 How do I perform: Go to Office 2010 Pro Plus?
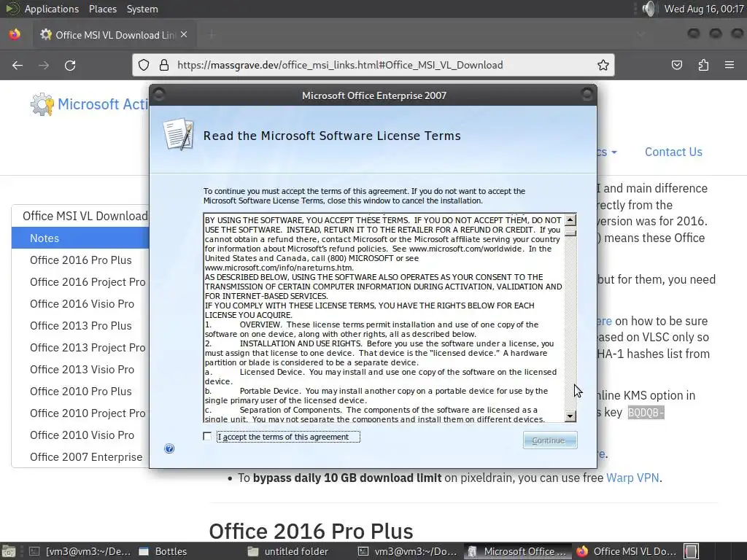coord(80,392)
